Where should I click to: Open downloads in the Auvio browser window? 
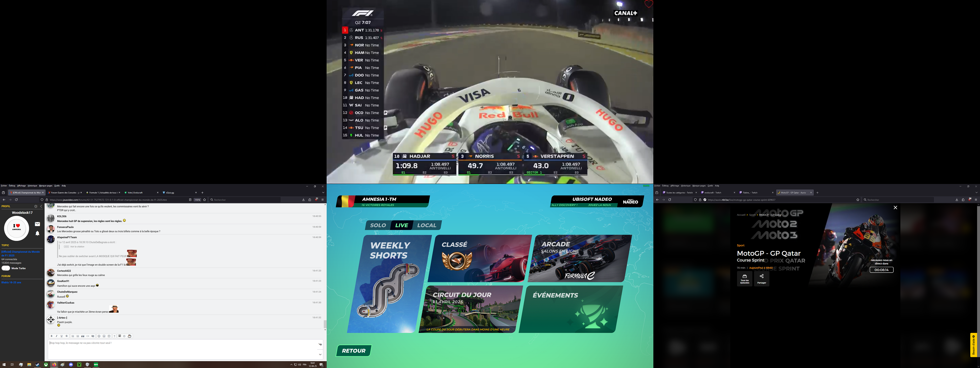pos(957,200)
